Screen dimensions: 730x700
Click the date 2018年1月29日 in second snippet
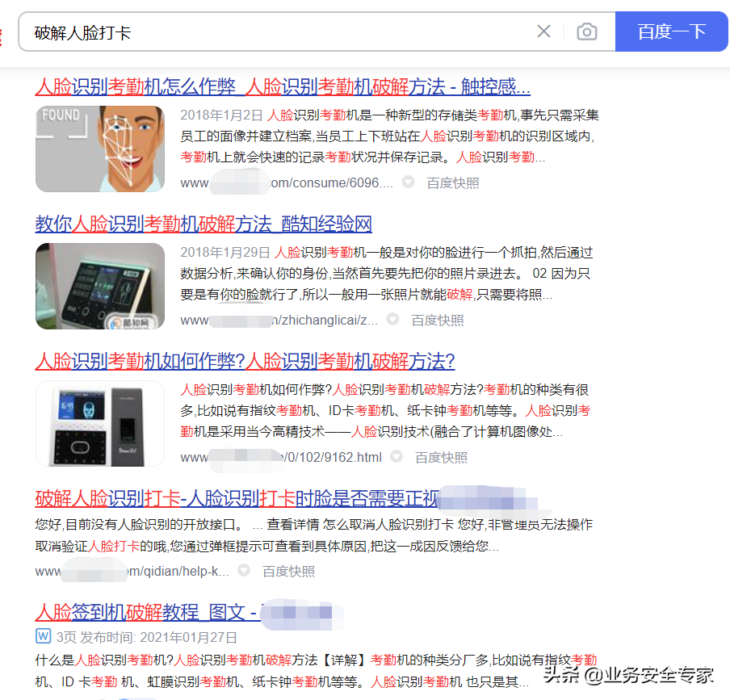225,252
